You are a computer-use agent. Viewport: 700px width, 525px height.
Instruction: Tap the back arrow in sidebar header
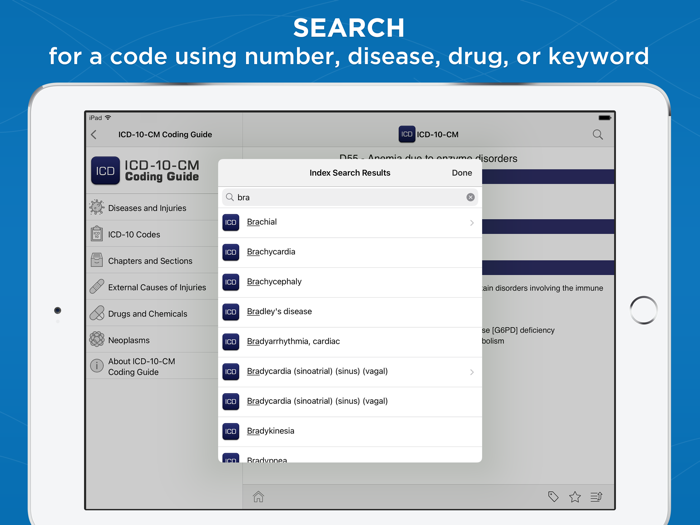coord(94,134)
